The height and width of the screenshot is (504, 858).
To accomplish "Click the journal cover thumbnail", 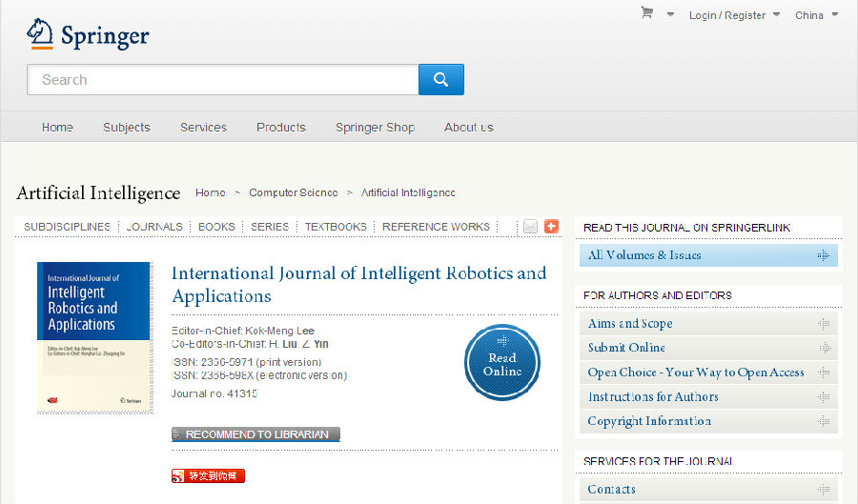I will point(93,337).
